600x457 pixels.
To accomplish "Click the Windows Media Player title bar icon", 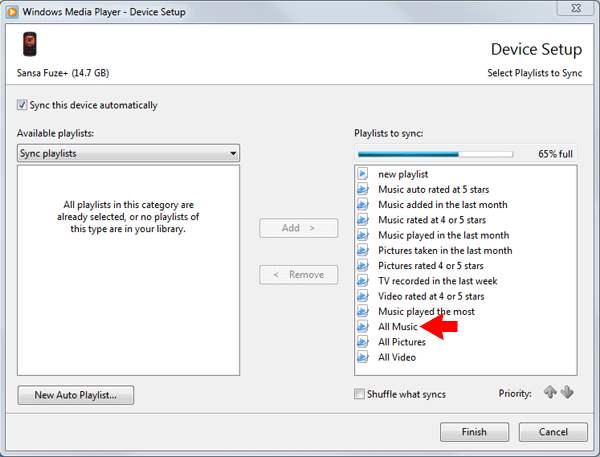I will (x=13, y=12).
